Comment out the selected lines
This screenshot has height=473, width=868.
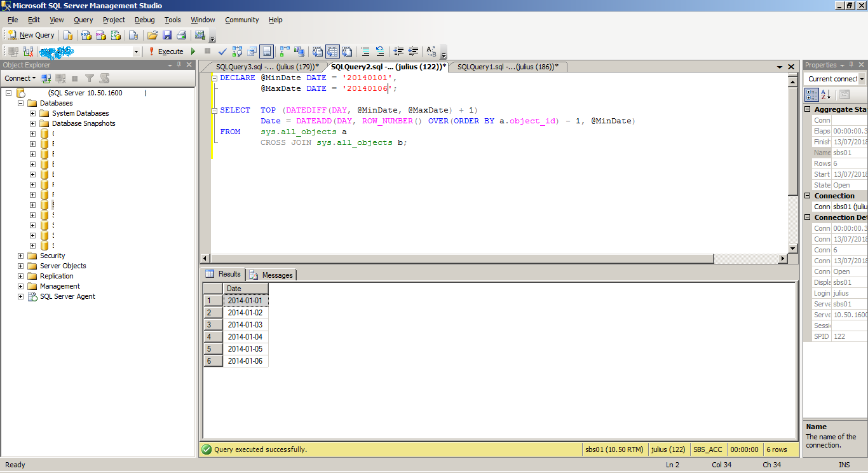(x=364, y=51)
